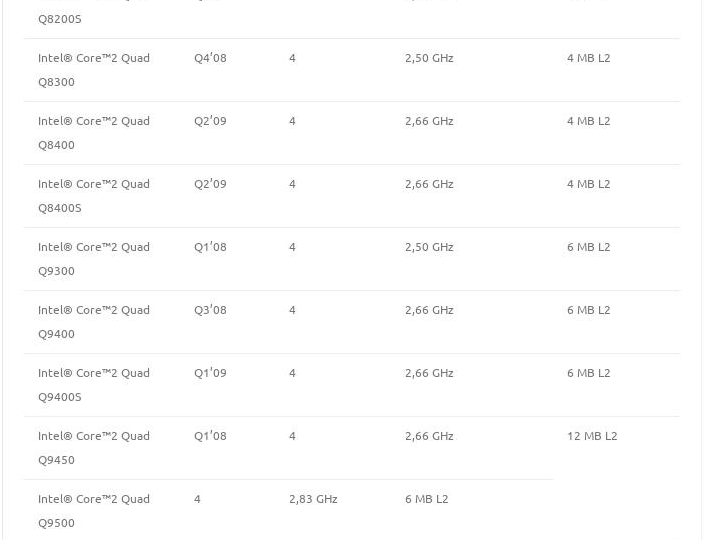Select the Intel Core 2 Quad Q9400S name

(94, 385)
